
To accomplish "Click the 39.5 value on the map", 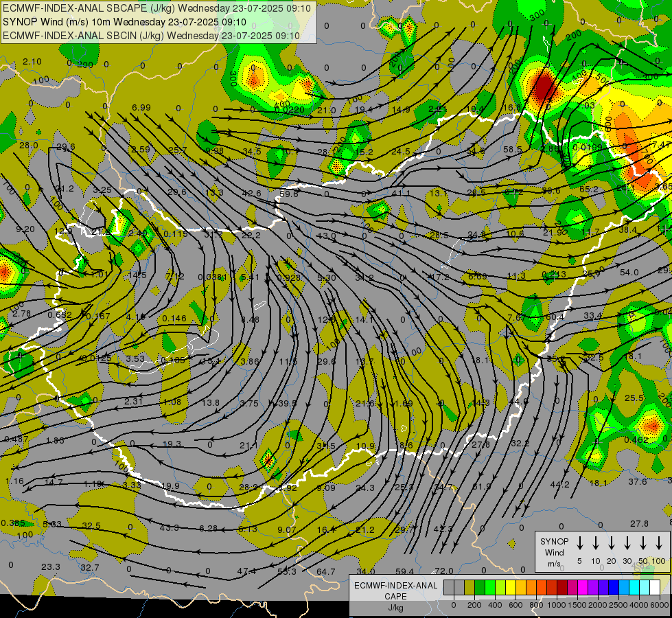I will click(288, 403).
